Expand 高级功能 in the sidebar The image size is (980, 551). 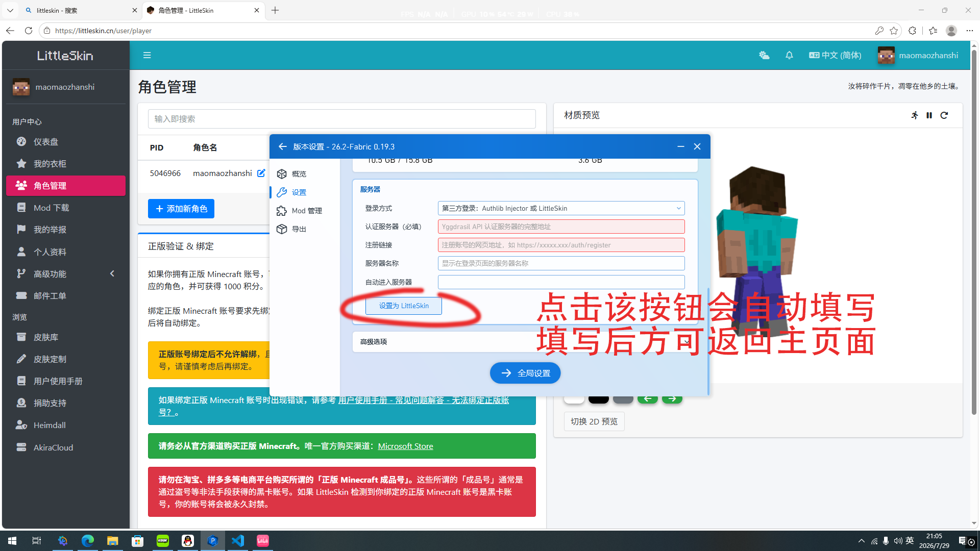pos(66,274)
